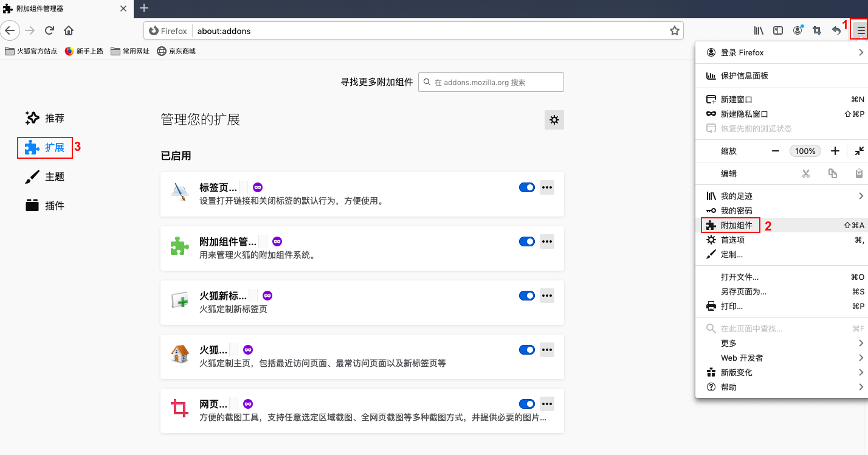Expand the Web 开发者 submenu

(783, 358)
